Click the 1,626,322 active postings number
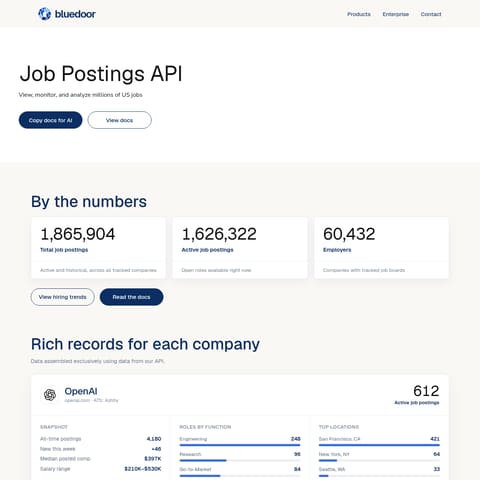 [219, 234]
